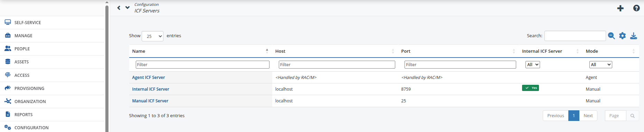Click port value 25

click(404, 101)
